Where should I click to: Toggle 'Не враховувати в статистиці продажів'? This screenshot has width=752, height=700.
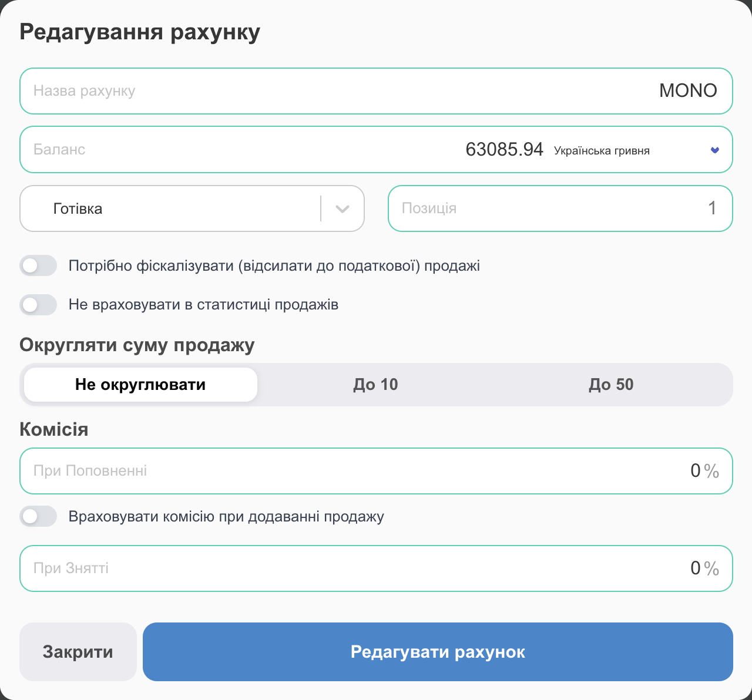coord(38,305)
